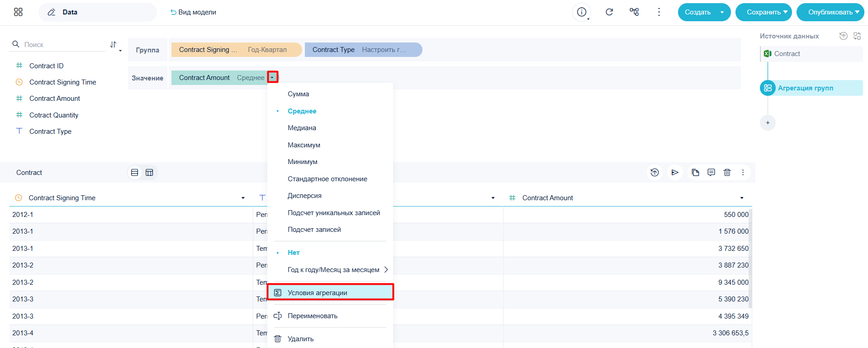The width and height of the screenshot is (868, 348).
Task: Switch to the list view icon beside Contract
Action: (134, 172)
